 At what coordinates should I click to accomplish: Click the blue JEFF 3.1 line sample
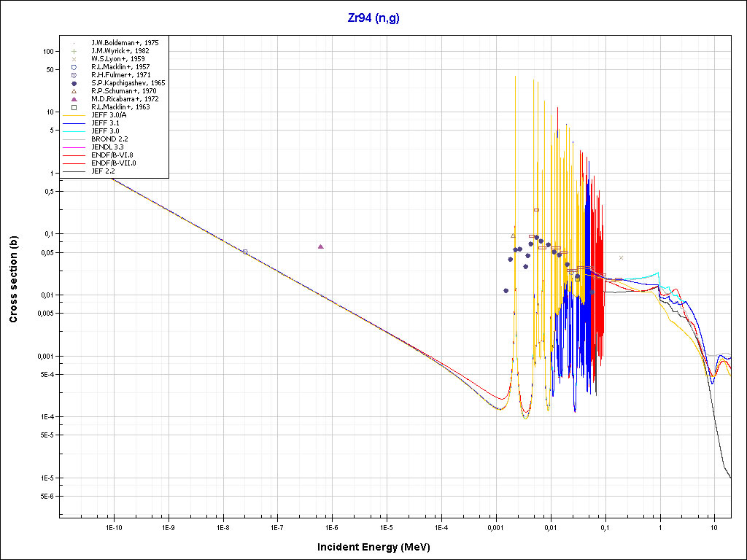pyautogui.click(x=74, y=123)
